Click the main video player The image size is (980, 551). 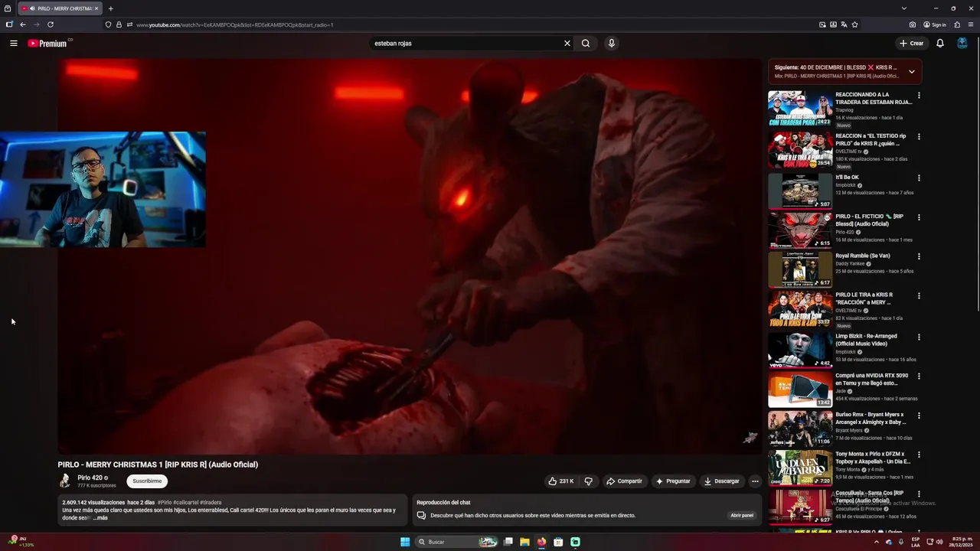click(x=410, y=256)
